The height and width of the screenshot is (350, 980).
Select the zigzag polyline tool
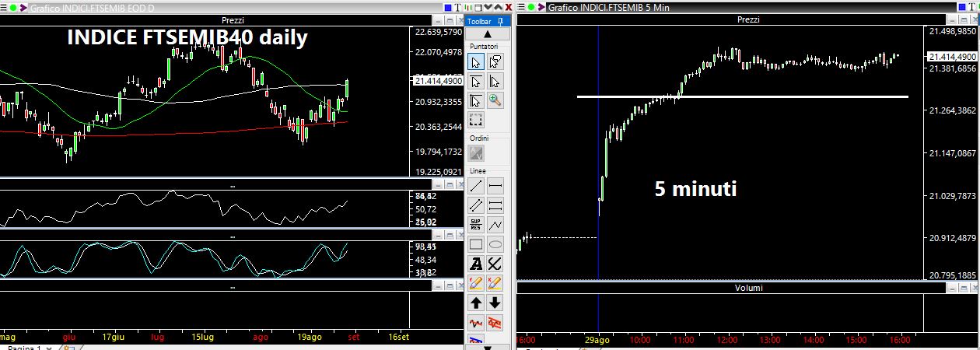tap(495, 225)
